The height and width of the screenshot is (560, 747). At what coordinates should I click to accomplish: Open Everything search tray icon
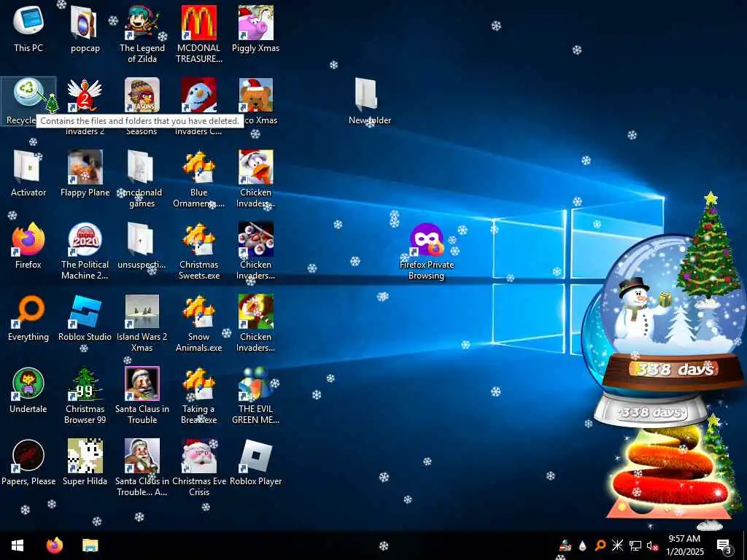600,545
